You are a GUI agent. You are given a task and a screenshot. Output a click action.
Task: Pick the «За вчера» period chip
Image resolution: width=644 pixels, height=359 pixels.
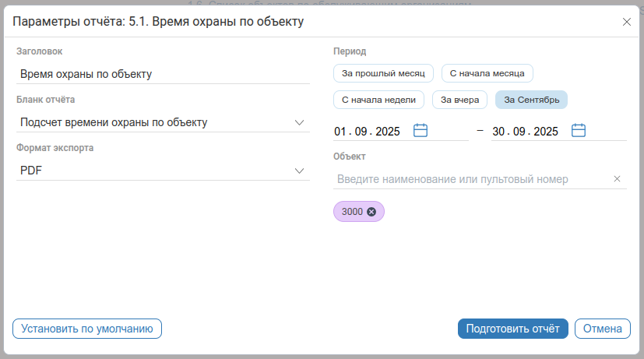(460, 100)
